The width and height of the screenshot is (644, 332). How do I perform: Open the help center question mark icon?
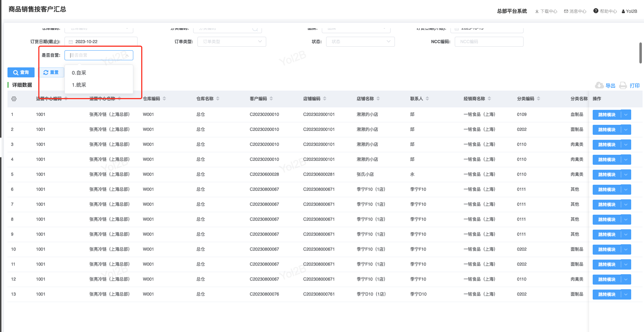tap(596, 11)
